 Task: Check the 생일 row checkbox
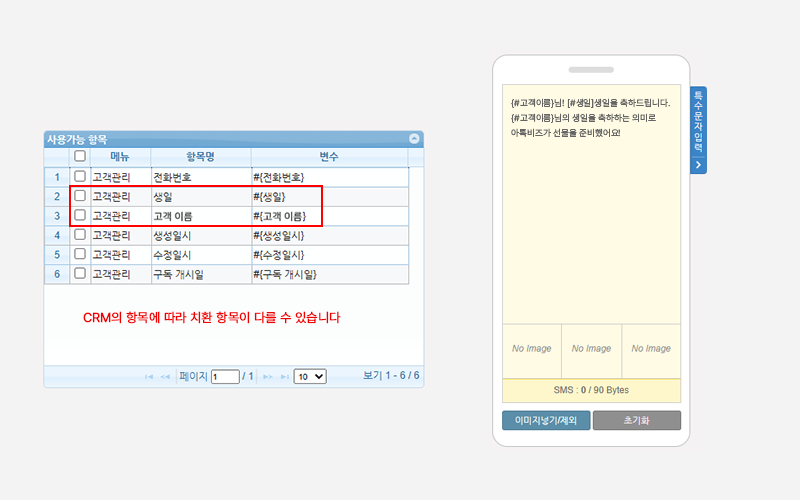[x=80, y=196]
